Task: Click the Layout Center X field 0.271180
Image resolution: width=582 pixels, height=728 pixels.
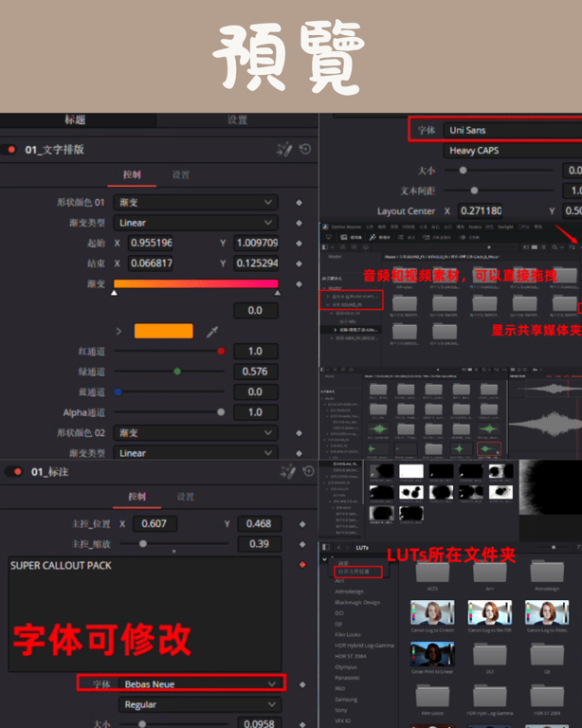Action: [481, 210]
